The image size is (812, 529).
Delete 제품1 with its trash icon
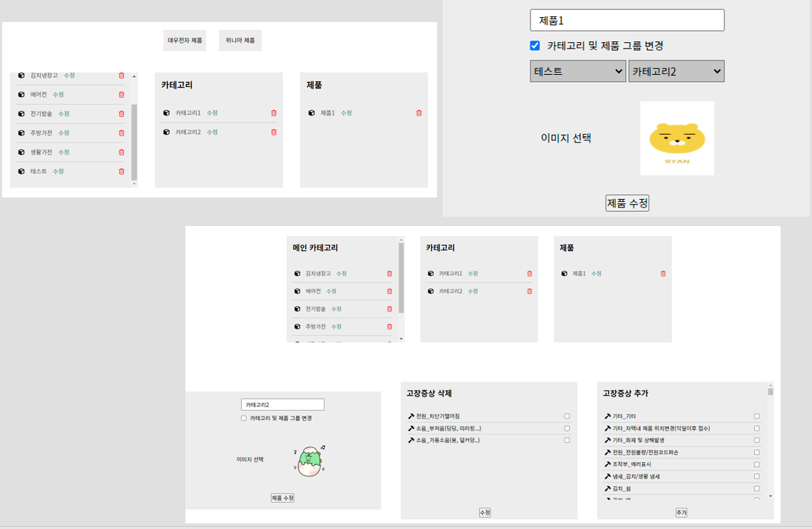point(418,113)
